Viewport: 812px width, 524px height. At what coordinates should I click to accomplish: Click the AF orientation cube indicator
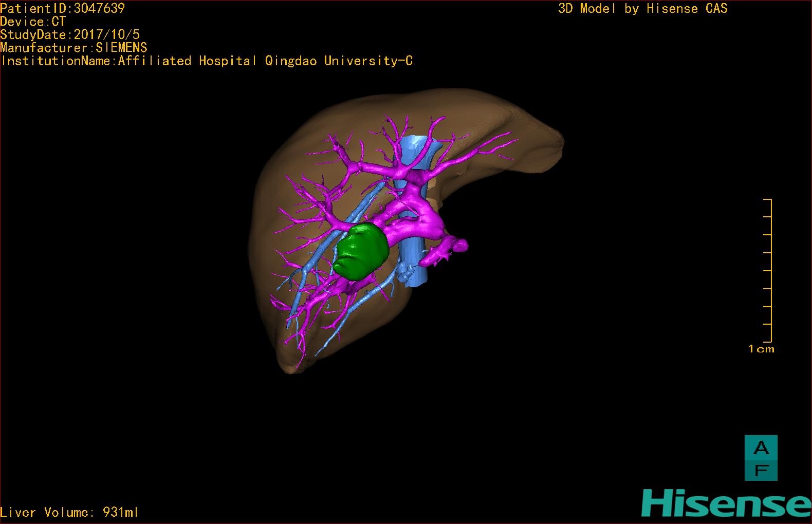(x=761, y=458)
